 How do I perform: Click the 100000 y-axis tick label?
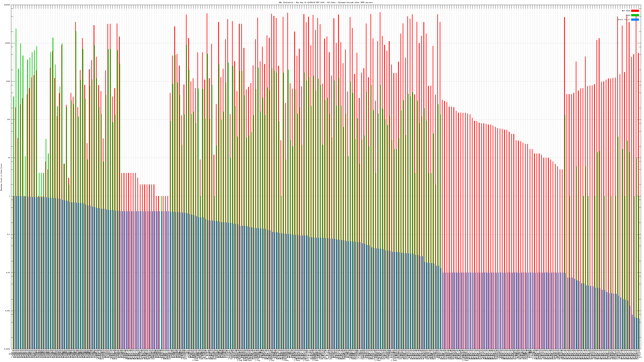pyautogui.click(x=7, y=5)
